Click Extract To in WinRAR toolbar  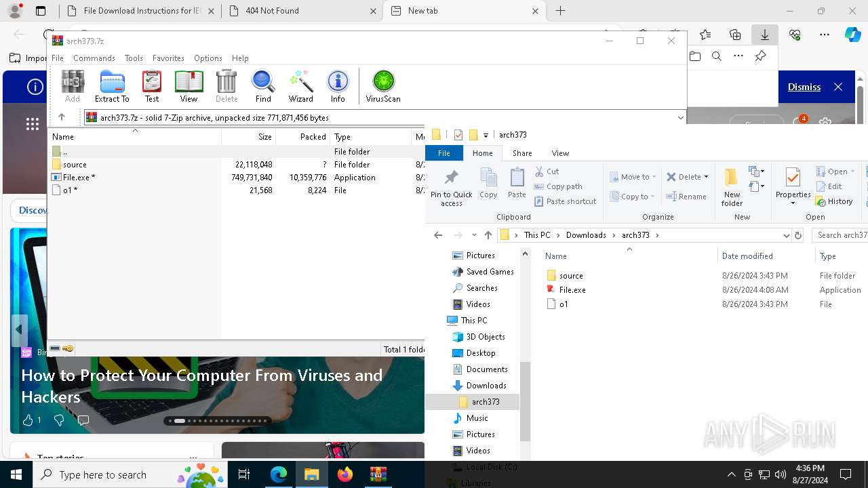click(112, 86)
